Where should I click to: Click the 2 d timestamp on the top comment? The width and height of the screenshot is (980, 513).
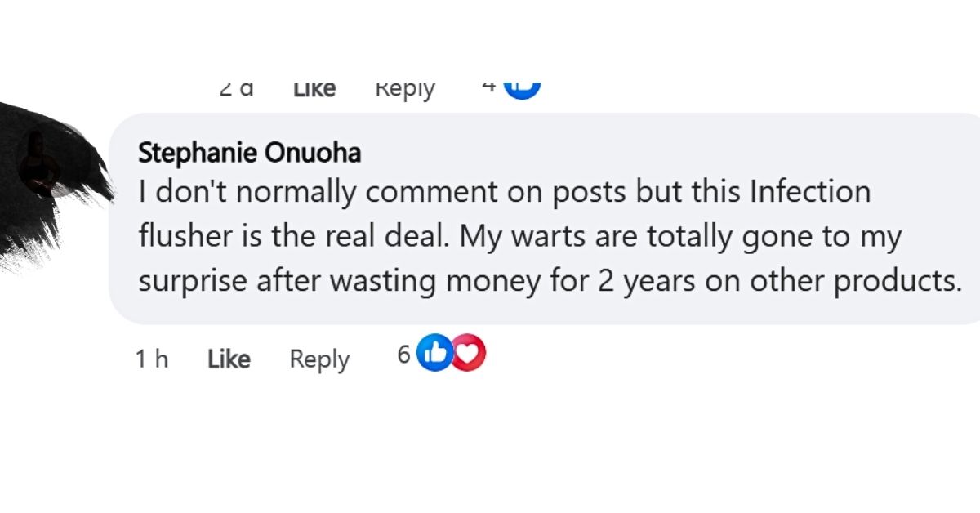[x=236, y=87]
